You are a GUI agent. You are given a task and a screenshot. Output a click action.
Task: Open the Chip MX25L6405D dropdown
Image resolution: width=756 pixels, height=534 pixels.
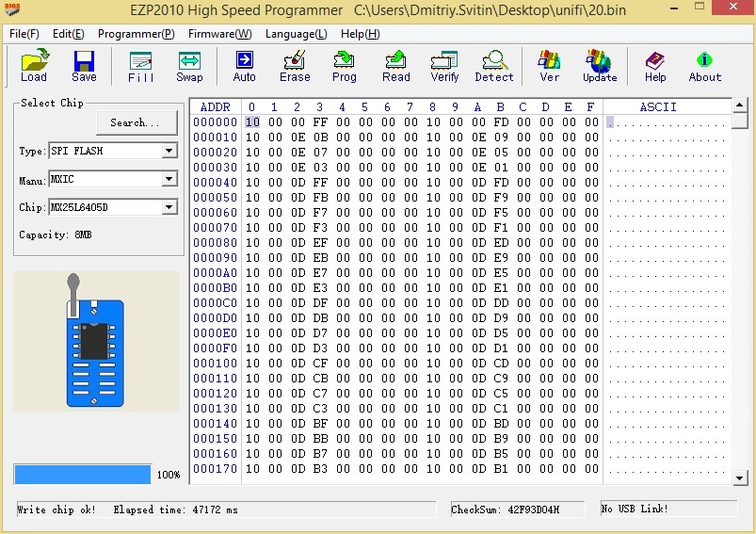[x=169, y=207]
